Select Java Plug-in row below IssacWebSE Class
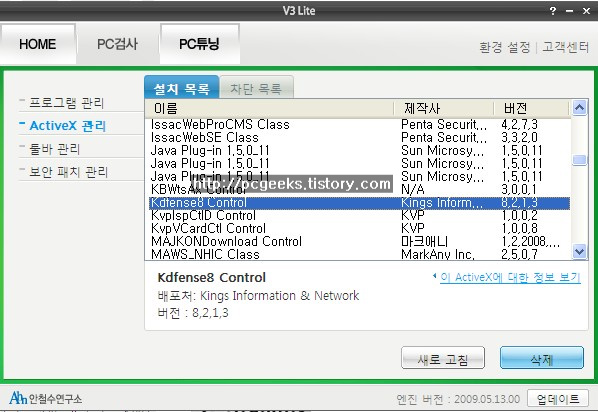 pyautogui.click(x=360, y=150)
